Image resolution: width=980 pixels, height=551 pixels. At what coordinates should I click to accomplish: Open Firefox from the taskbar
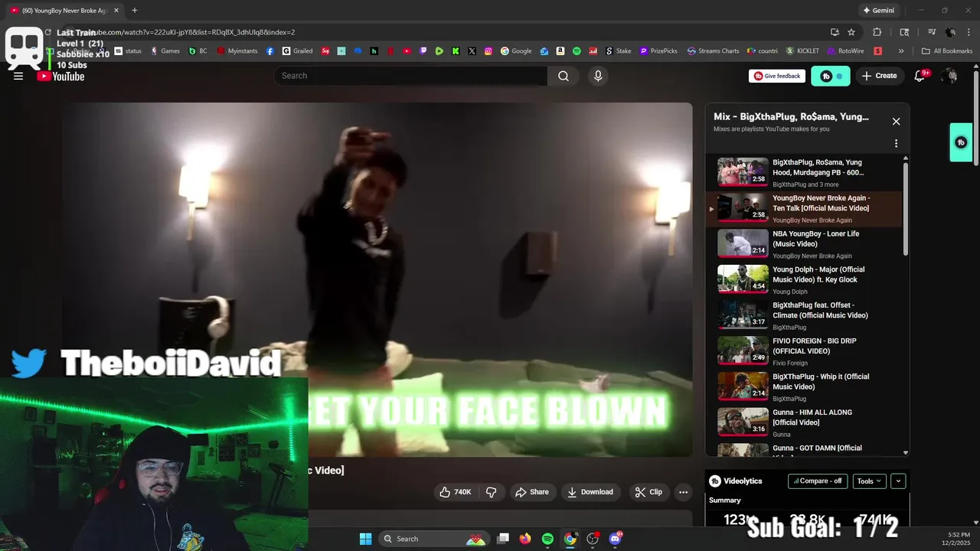tap(525, 539)
